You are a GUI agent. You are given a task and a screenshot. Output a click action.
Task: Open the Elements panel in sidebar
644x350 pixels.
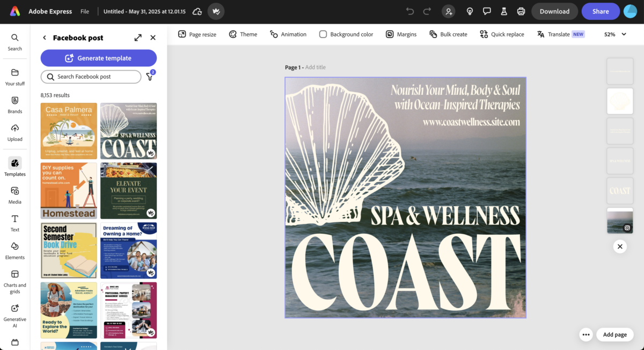15,250
